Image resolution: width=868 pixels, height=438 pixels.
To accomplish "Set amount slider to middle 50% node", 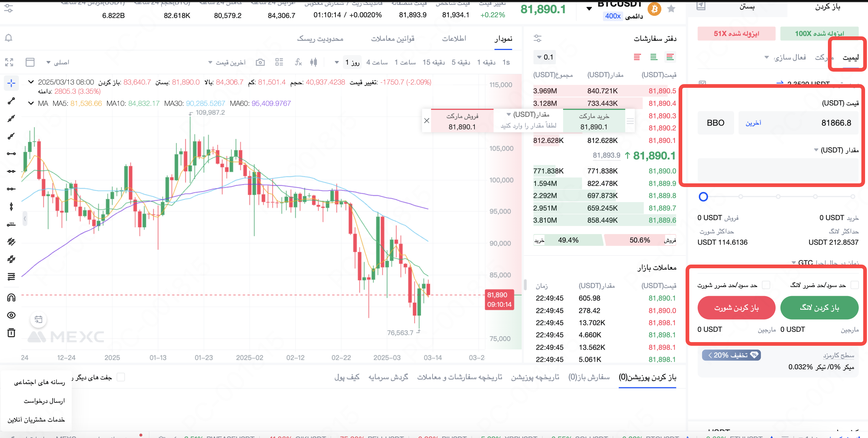I will 778,197.
